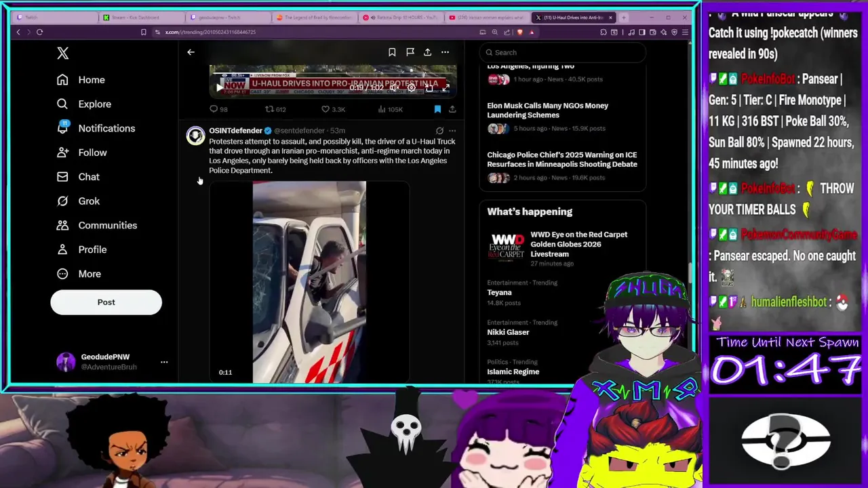This screenshot has width=868, height=488.
Task: Open OSINTdefender profile name link
Action: 235,131
